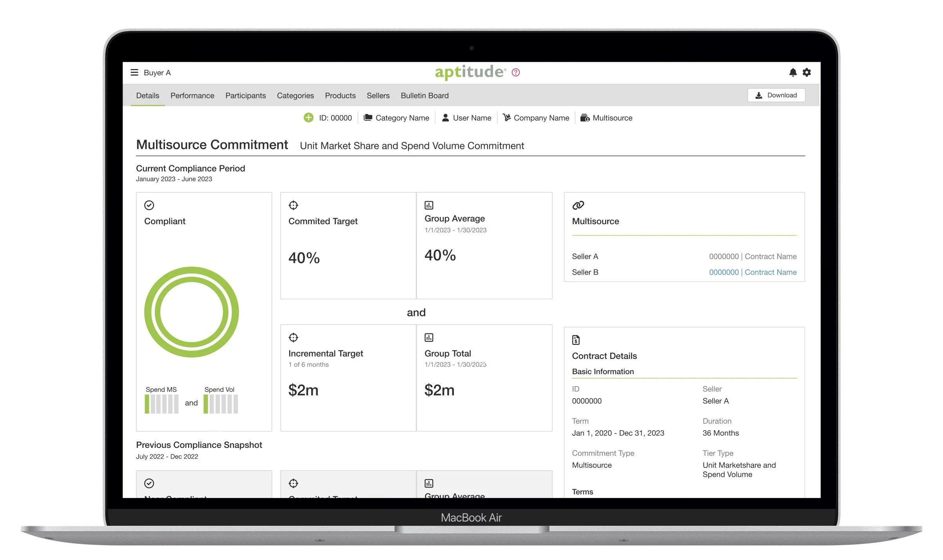Image resolution: width=943 pixels, height=560 pixels.
Task: Click the Spend Vol progress bars
Action: pos(220,404)
